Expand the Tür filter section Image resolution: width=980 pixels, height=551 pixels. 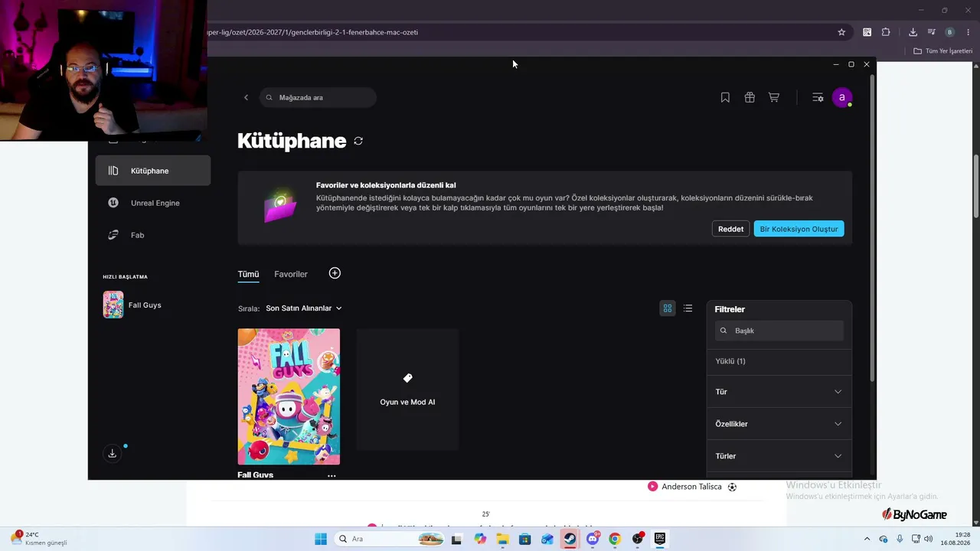[x=779, y=392]
